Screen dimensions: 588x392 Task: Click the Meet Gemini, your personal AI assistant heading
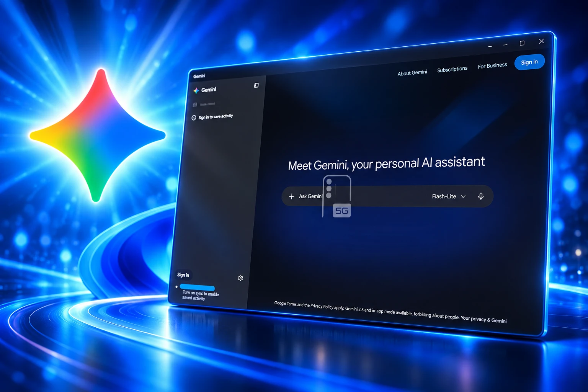tap(386, 163)
